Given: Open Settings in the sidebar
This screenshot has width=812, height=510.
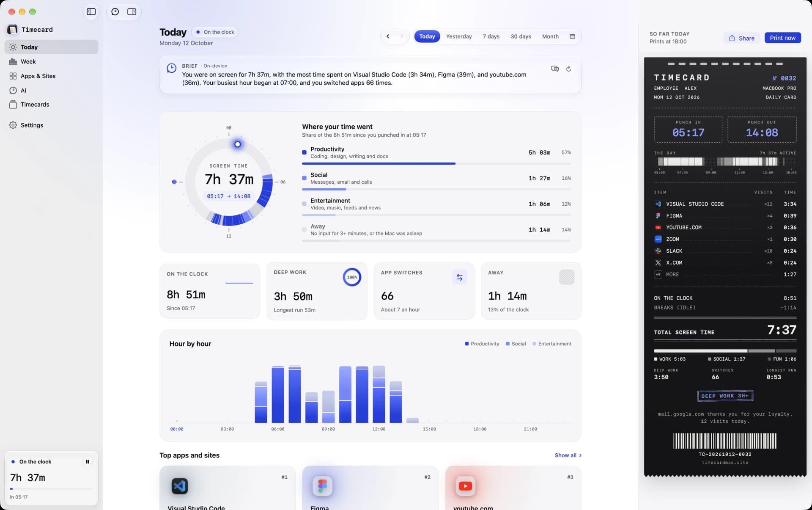Looking at the screenshot, I should click(51, 125).
